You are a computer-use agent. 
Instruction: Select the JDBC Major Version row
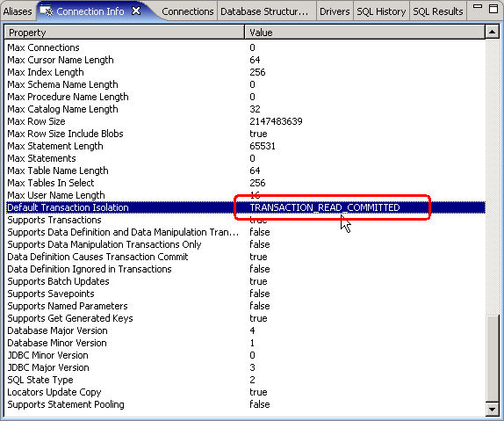pyautogui.click(x=246, y=367)
